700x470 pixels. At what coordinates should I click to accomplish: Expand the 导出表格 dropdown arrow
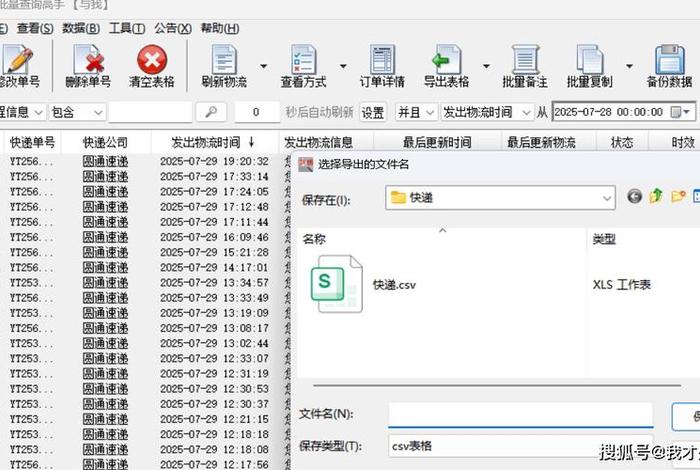click(x=486, y=66)
